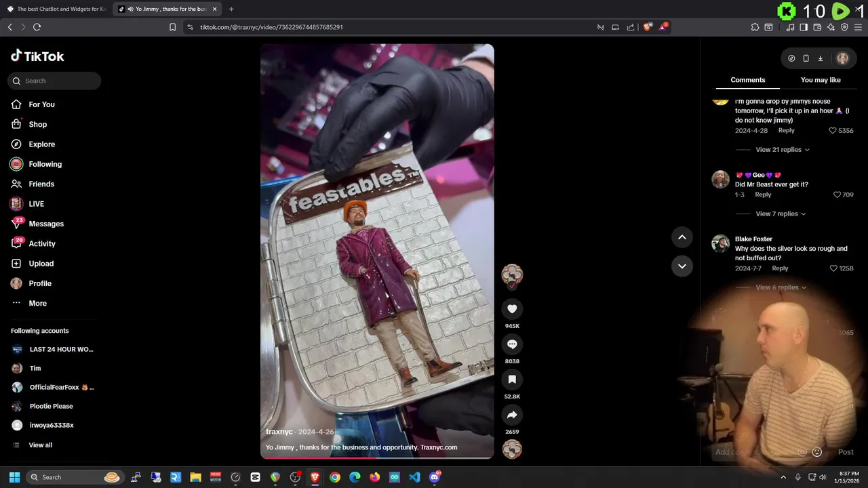
Task: Open the Upload page
Action: (41, 264)
